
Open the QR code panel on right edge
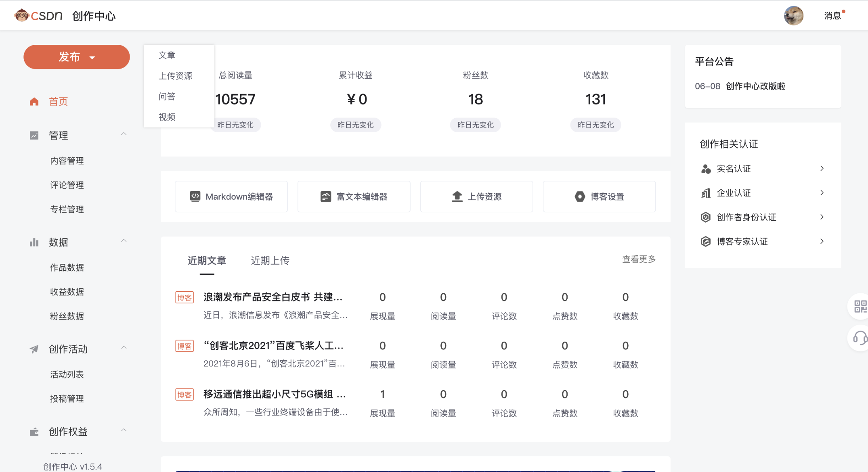(x=861, y=306)
